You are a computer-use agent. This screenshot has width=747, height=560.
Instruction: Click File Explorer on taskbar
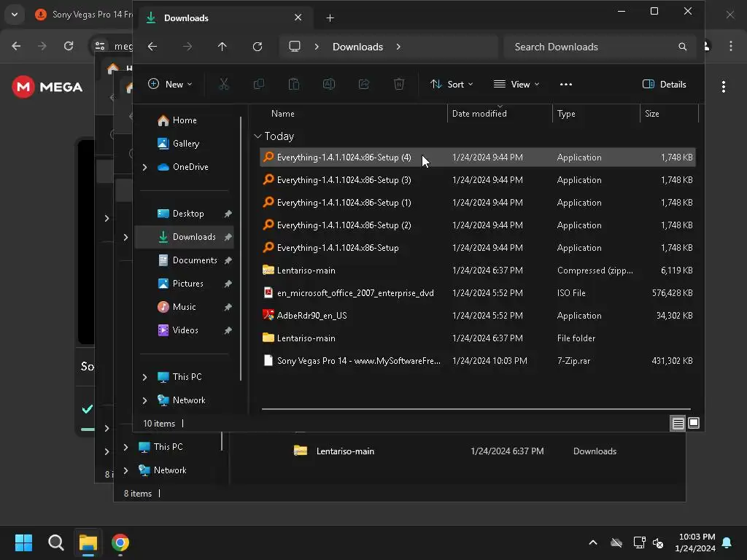click(88, 542)
